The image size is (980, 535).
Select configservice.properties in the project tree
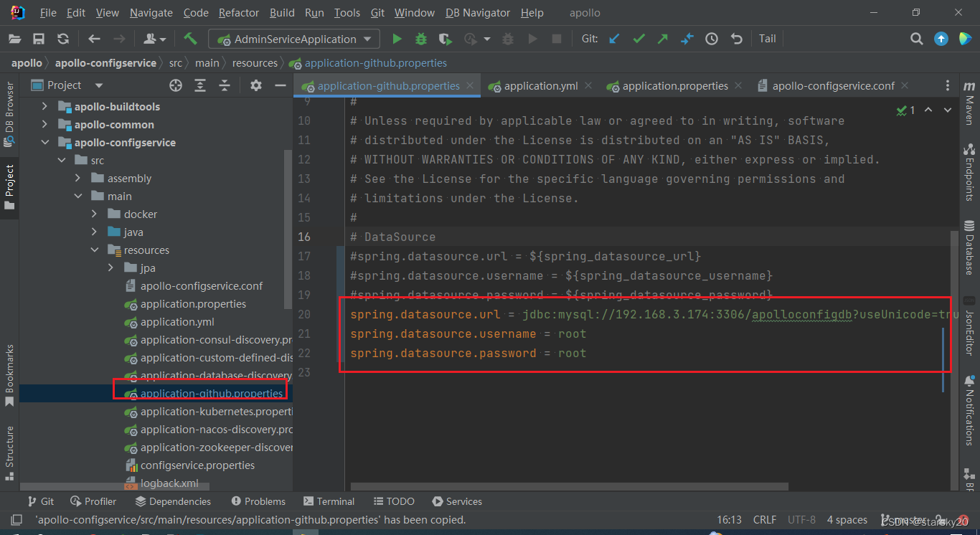[197, 465]
